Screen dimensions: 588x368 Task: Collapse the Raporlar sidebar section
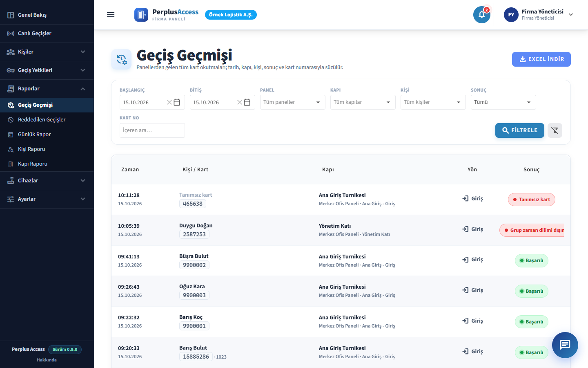coord(47,89)
